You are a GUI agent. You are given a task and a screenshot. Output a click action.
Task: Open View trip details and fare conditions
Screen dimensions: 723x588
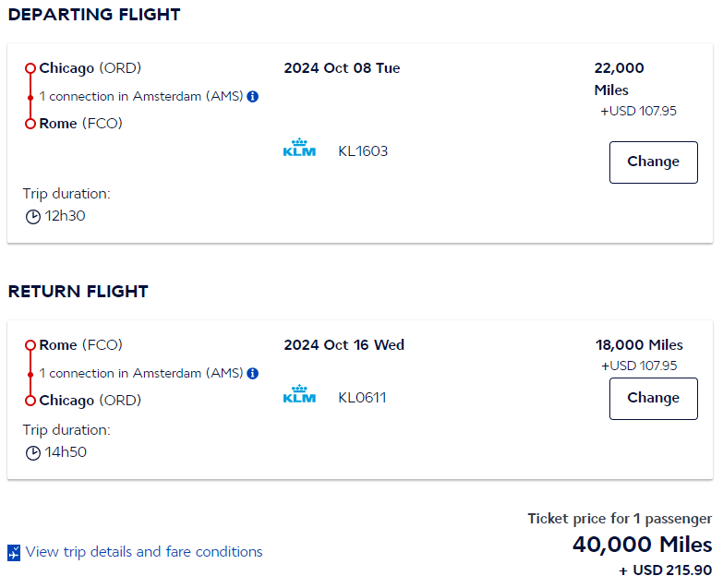point(144,552)
